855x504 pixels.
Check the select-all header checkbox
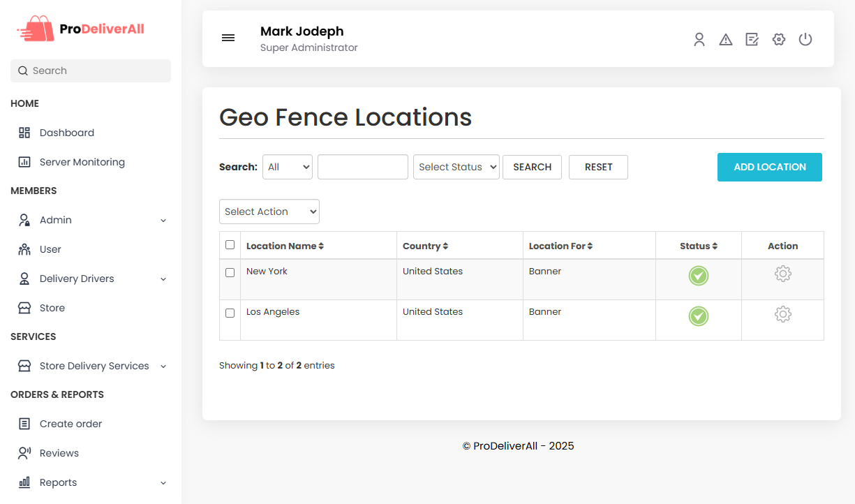230,245
